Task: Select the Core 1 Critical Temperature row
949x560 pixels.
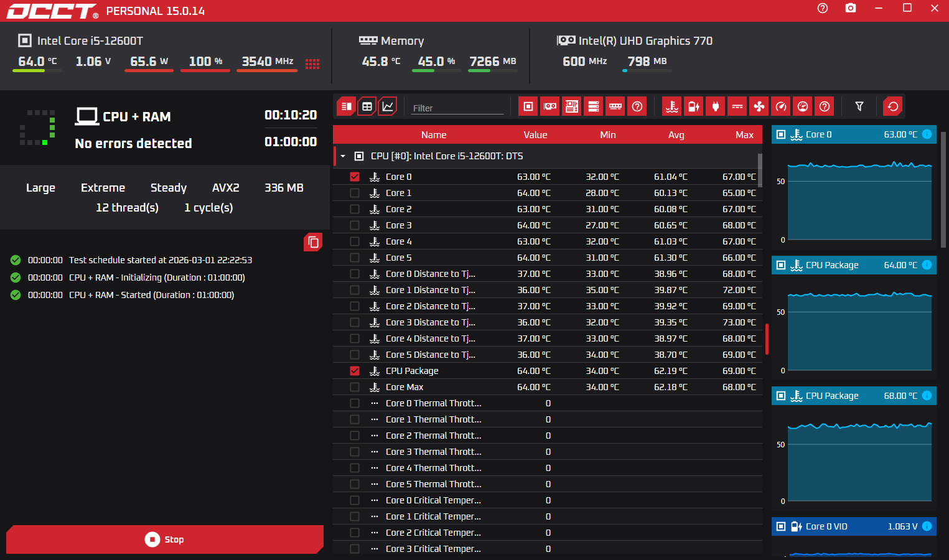Action: (548, 516)
